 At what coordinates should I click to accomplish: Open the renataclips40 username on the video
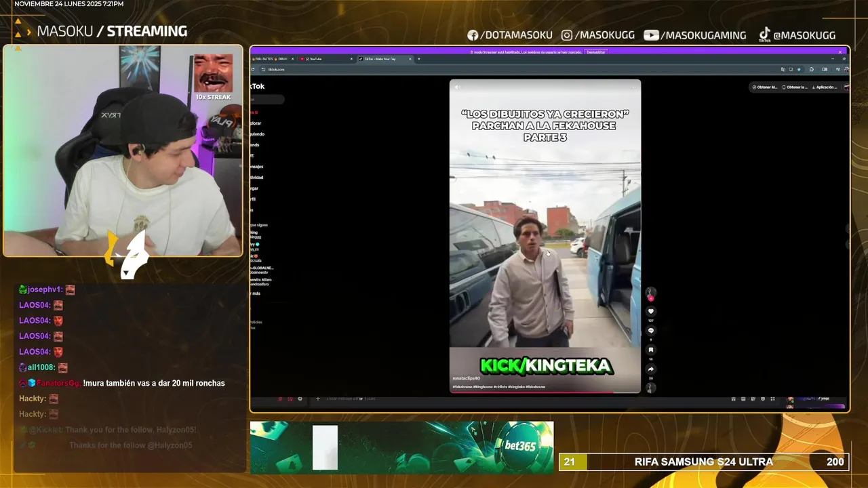(x=466, y=378)
